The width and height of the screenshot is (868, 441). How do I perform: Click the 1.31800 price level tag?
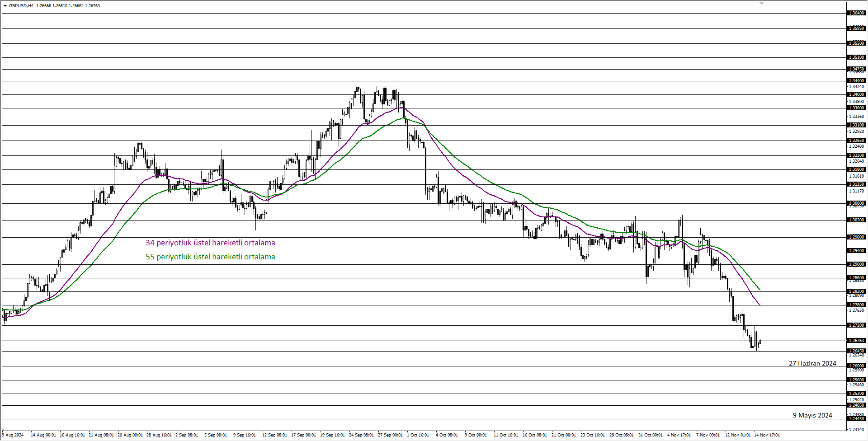point(856,169)
